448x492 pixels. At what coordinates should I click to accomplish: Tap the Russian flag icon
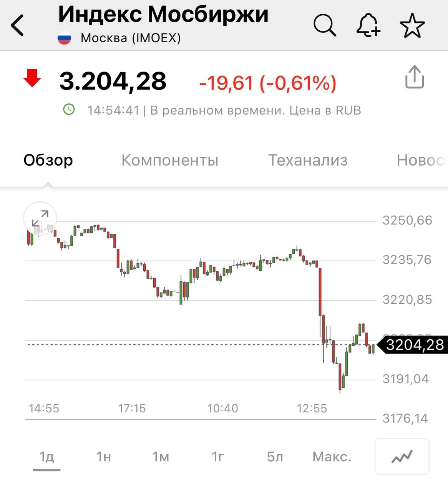[65, 38]
